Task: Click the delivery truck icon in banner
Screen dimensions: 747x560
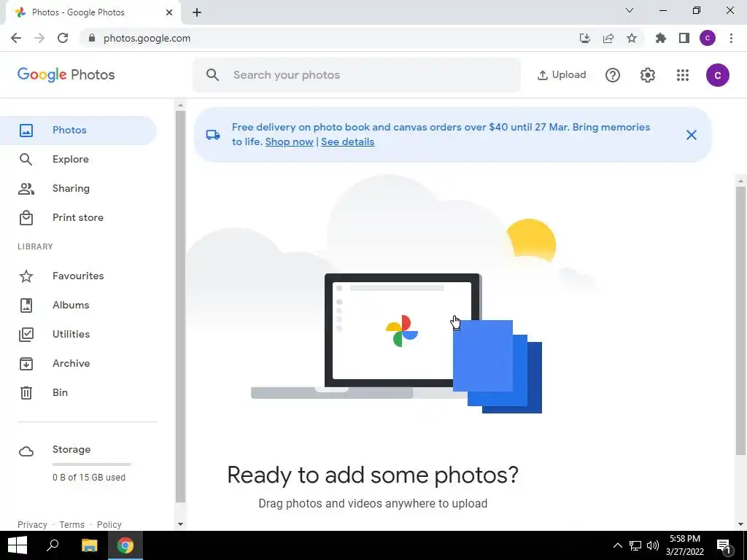Action: point(213,135)
